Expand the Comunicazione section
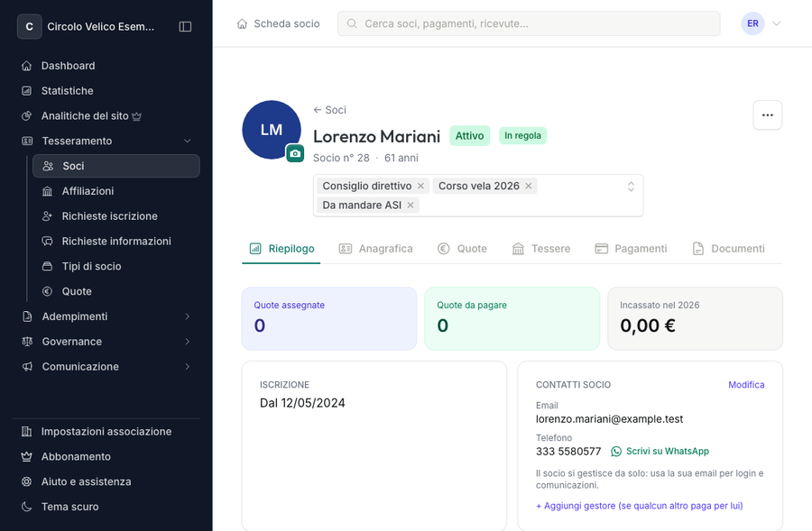This screenshot has width=812, height=531. 188,366
